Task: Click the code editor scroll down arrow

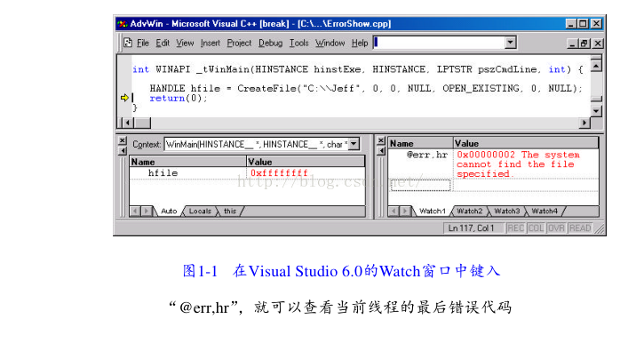Action: point(596,111)
